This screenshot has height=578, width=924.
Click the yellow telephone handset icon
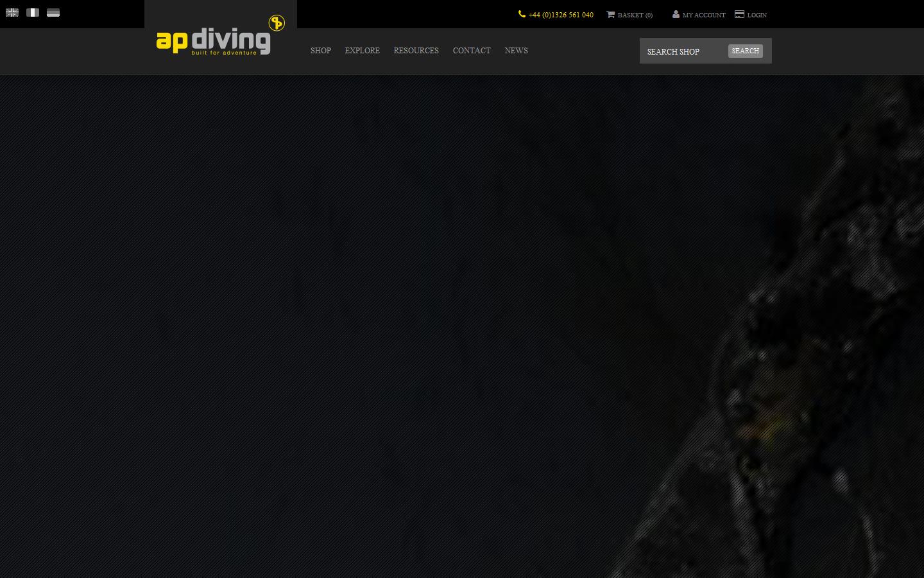point(522,13)
